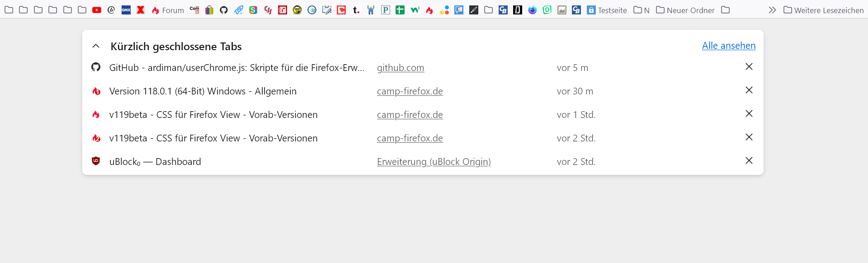Image resolution: width=868 pixels, height=263 pixels.
Task: Open the Microsoft Store bag bookmark
Action: click(209, 10)
